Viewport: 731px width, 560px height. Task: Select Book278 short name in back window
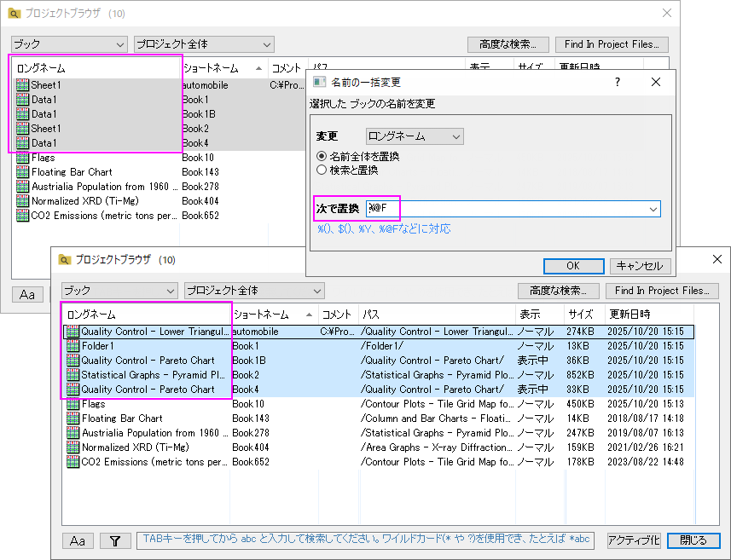click(200, 187)
